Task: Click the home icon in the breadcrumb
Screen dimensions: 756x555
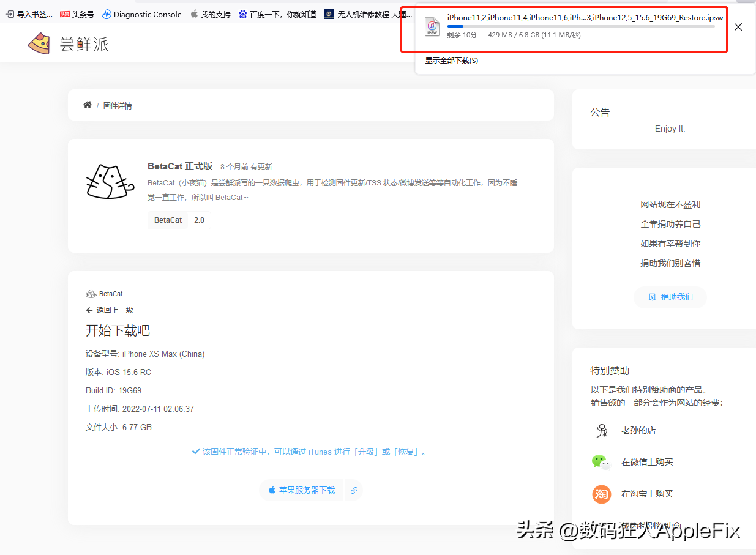Action: [87, 105]
